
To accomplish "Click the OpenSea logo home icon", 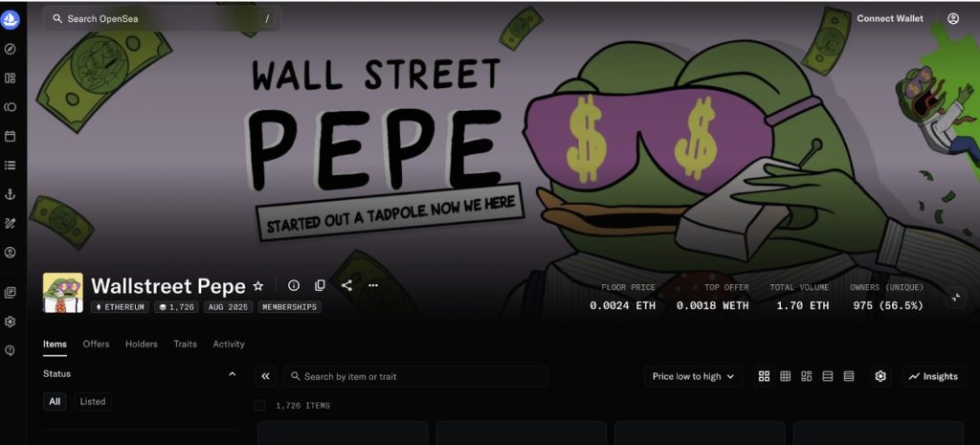I will 10,19.
